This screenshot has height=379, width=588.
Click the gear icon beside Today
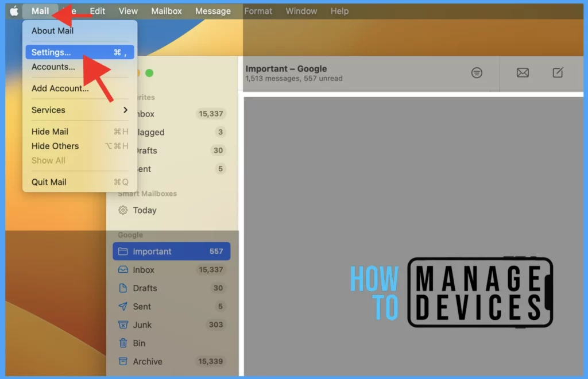(x=123, y=210)
